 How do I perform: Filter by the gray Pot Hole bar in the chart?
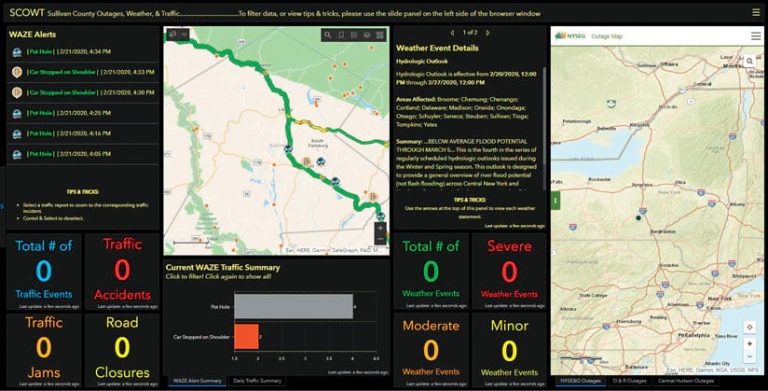click(293, 307)
